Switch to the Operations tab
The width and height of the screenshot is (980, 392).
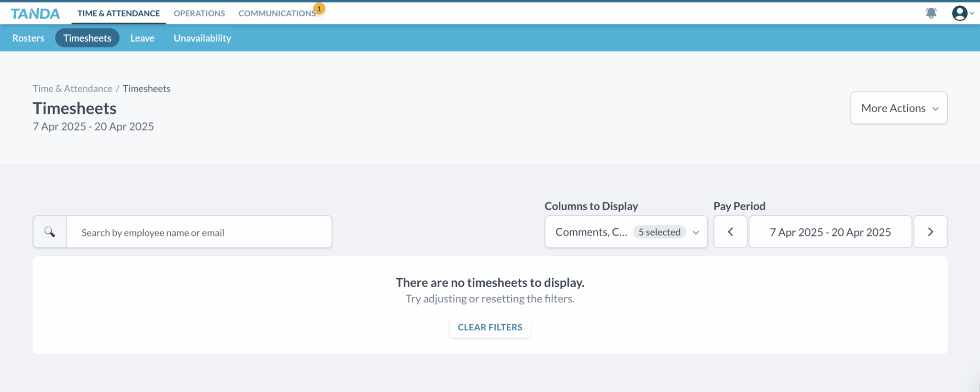(199, 13)
